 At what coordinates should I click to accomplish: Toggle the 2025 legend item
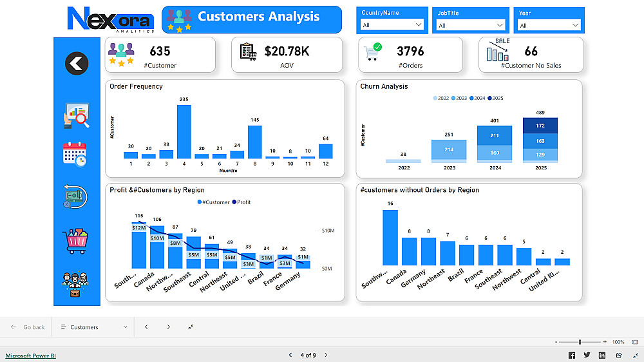[x=495, y=98]
